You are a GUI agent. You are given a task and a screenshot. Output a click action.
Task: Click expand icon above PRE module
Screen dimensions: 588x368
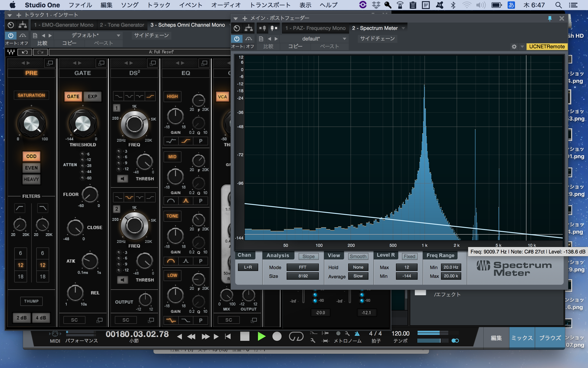(x=50, y=63)
